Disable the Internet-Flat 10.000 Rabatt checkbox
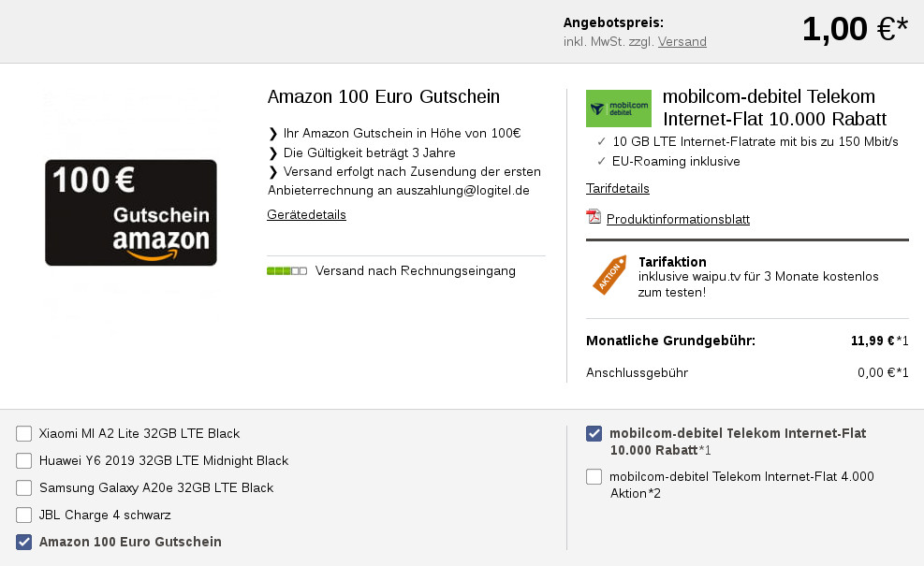 pyautogui.click(x=594, y=434)
